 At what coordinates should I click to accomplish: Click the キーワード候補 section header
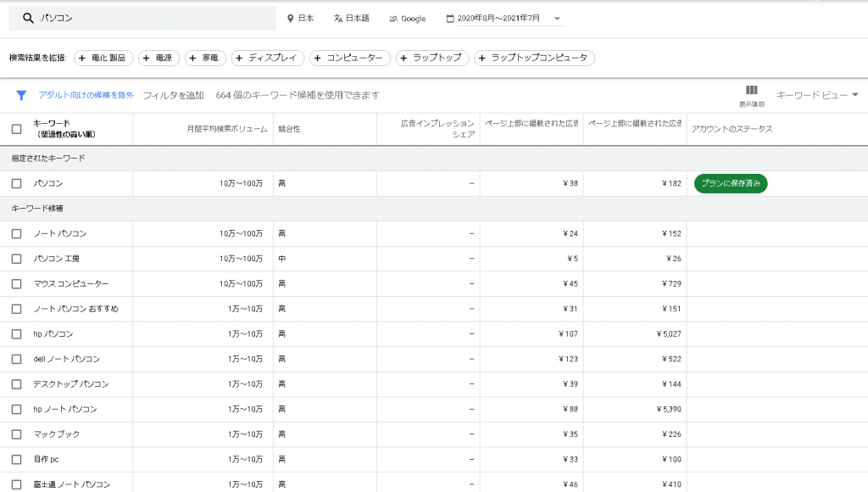pyautogui.click(x=37, y=209)
